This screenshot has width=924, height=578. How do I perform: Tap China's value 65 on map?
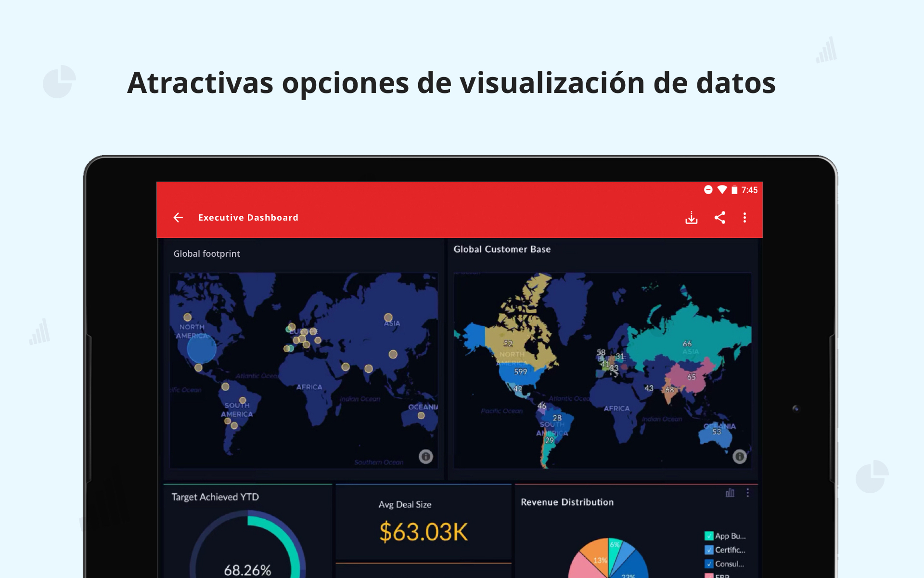(x=692, y=377)
